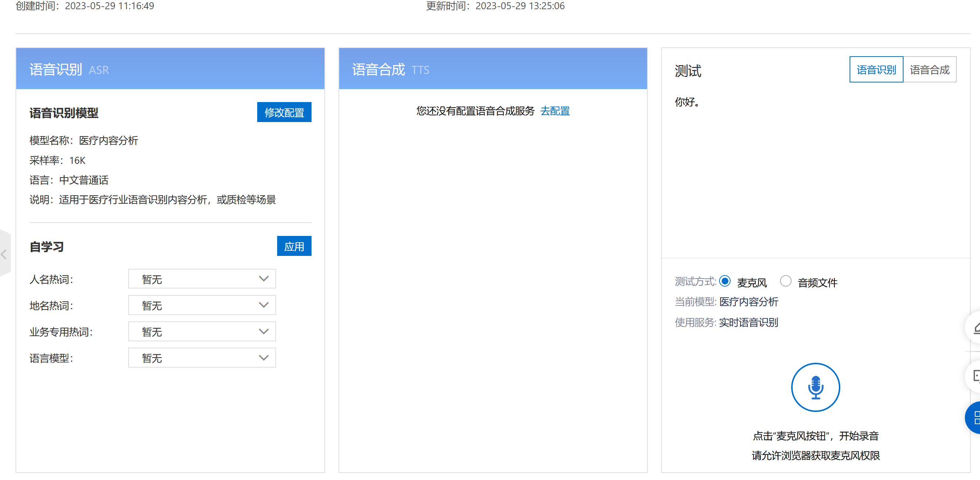Click the blue floating grid icon
This screenshot has width=980, height=480.
pyautogui.click(x=975, y=418)
